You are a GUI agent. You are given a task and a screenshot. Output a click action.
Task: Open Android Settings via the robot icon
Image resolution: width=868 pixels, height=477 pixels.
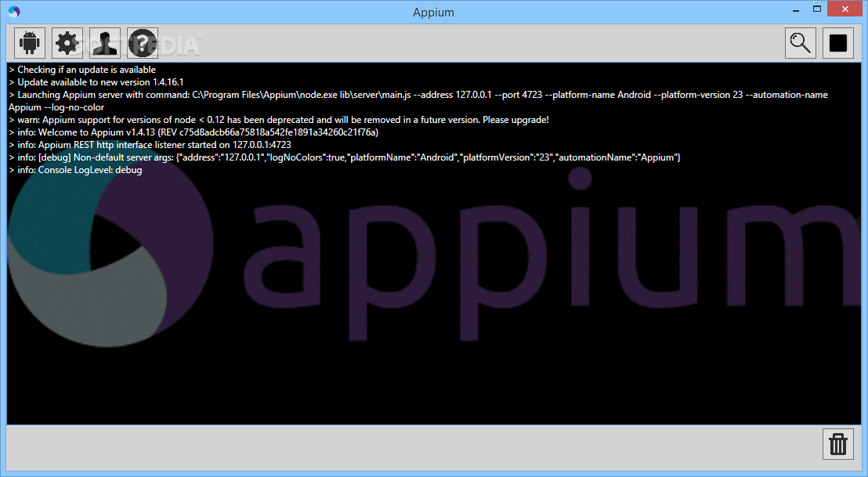point(29,43)
